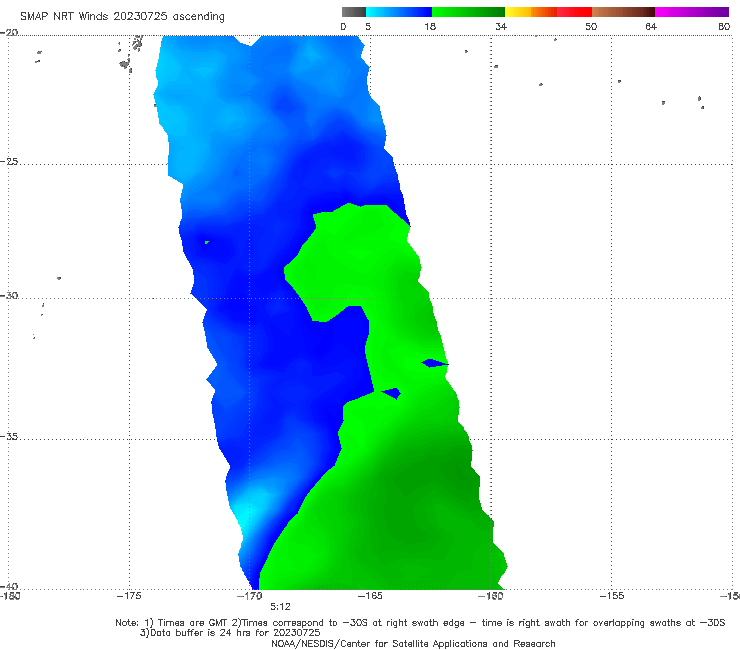Screen dimensions: 740x650
Task: Select the blue 5-18 segment of color bar
Action: click(x=399, y=12)
